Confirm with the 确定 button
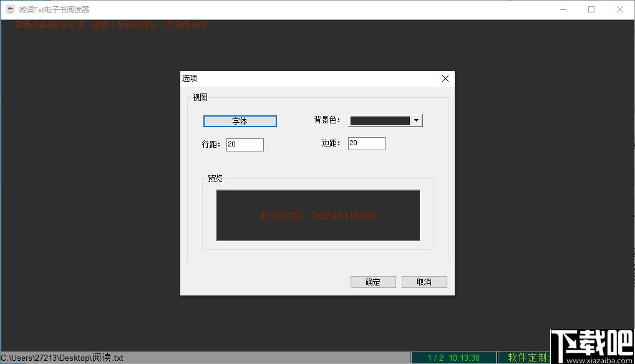This screenshot has width=635, height=364. [x=373, y=282]
